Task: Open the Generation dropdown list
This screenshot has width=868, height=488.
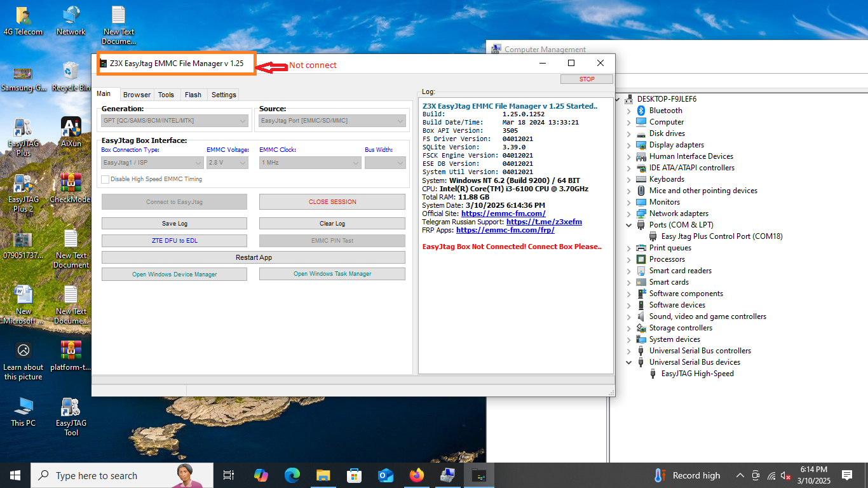Action: 175,121
